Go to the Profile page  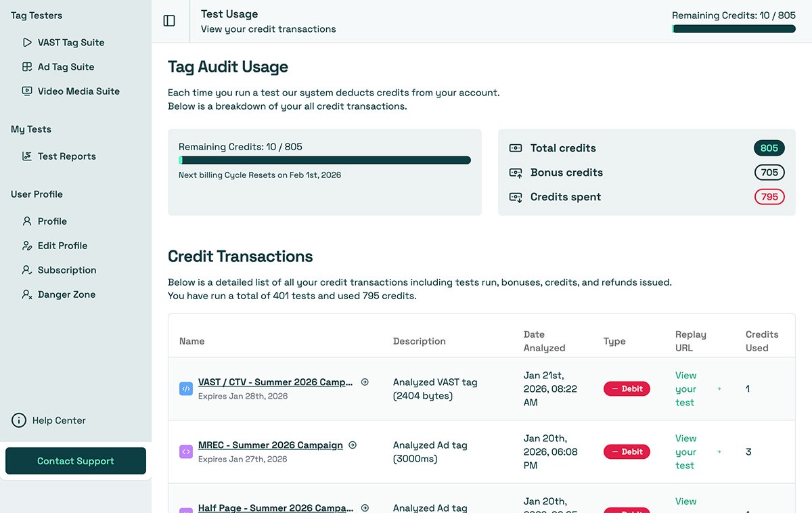point(52,221)
